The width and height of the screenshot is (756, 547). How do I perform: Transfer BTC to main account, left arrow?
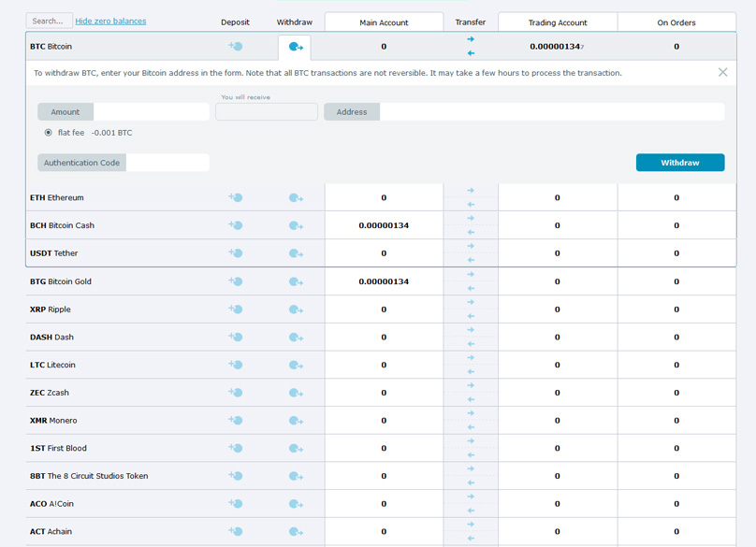471,53
